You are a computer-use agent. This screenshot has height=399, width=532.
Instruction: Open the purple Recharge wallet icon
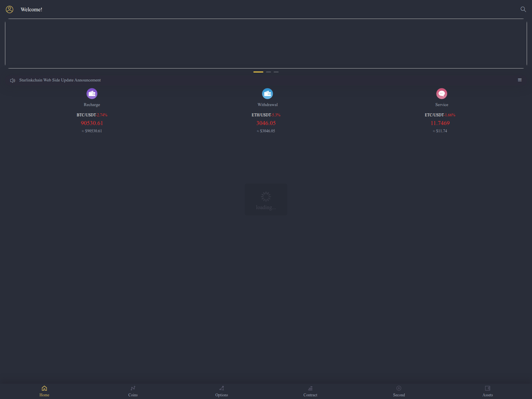click(x=92, y=94)
